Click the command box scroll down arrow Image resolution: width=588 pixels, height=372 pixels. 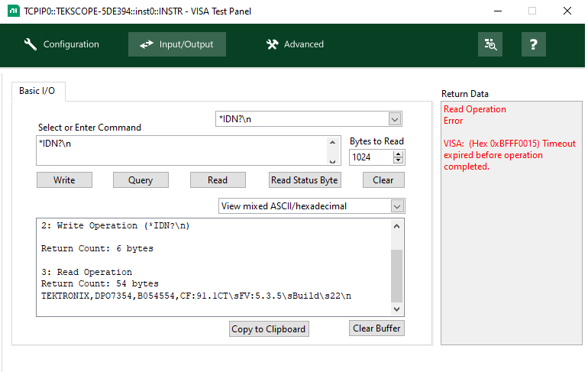[x=333, y=161]
